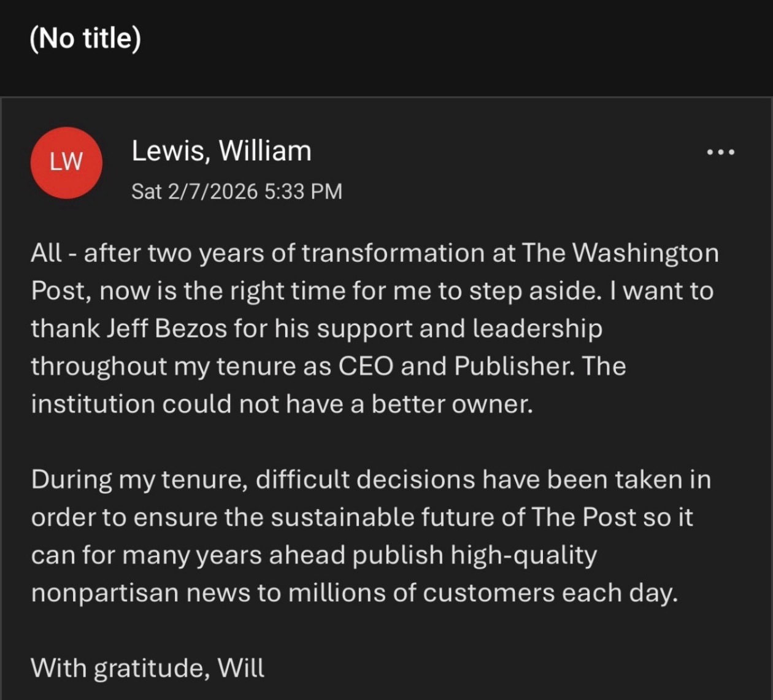The image size is (773, 700).
Task: Click the opening word "All" in the email
Action: click(47, 253)
